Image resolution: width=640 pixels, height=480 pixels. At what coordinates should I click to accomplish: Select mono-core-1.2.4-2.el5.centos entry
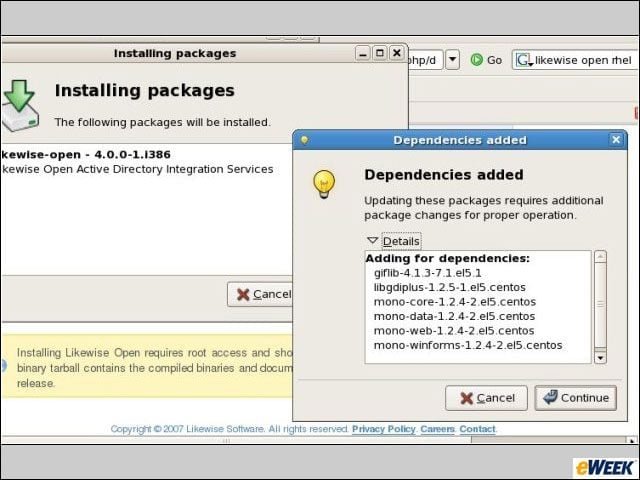(x=455, y=302)
